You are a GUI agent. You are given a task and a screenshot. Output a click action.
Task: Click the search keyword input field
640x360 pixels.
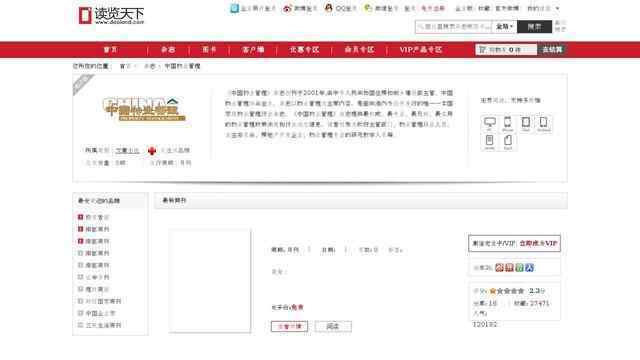click(x=453, y=27)
